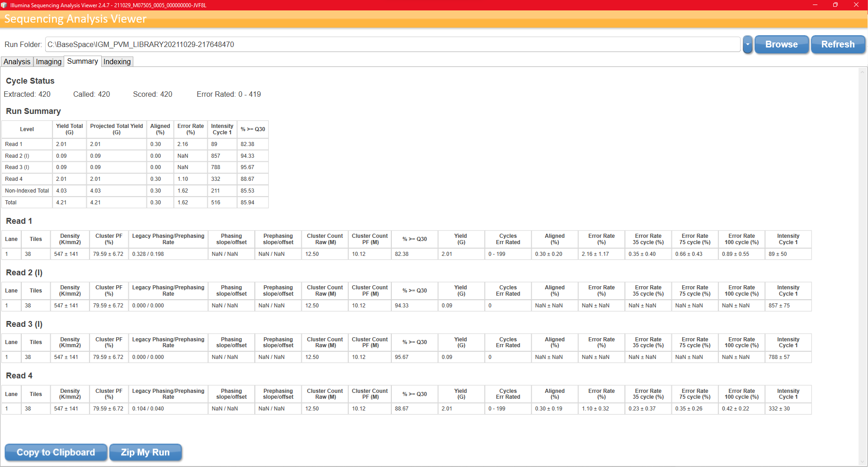Click Q30 value 82.38 in Run Summary
Screen dimensions: 868x467
tap(247, 144)
